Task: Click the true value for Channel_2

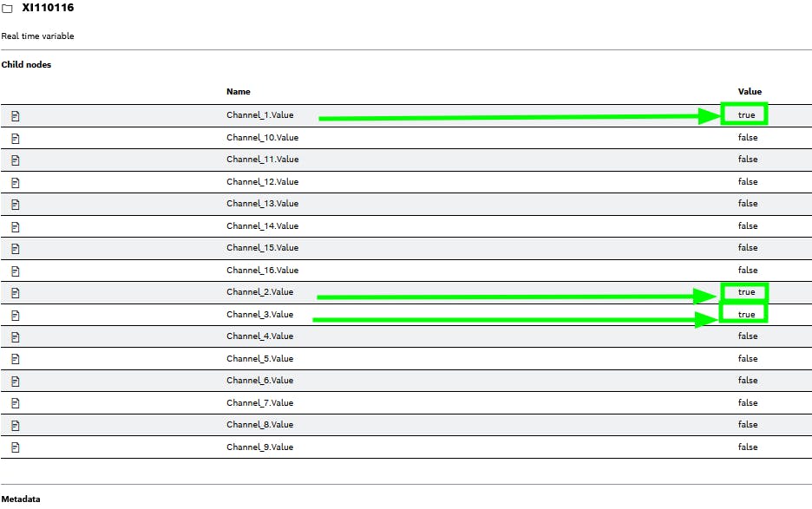Action: (746, 292)
